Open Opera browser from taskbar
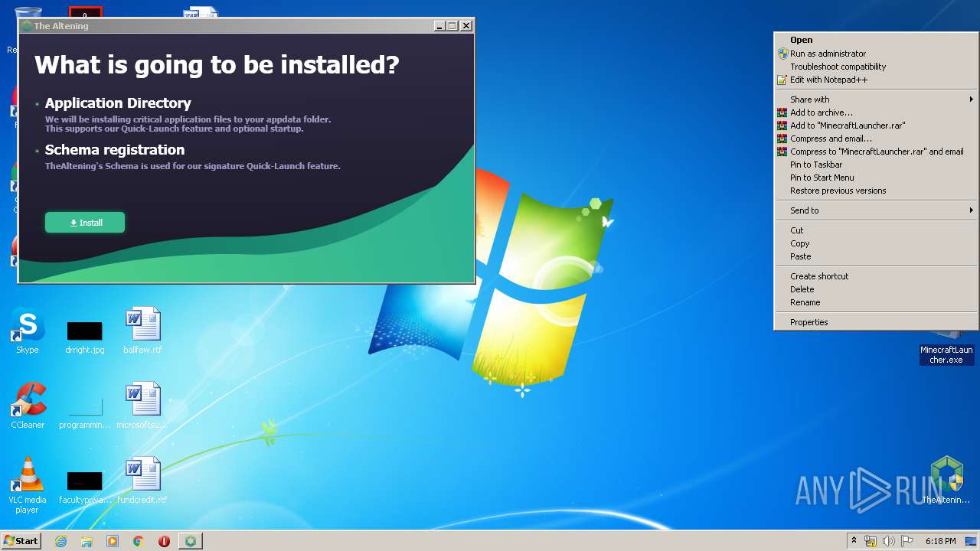This screenshot has height=551, width=980. pyautogui.click(x=164, y=541)
